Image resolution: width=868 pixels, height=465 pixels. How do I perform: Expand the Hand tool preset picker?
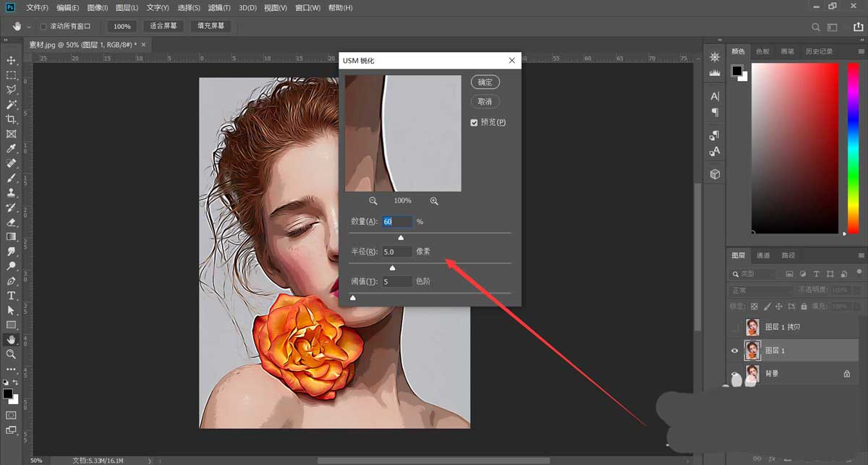[29, 27]
